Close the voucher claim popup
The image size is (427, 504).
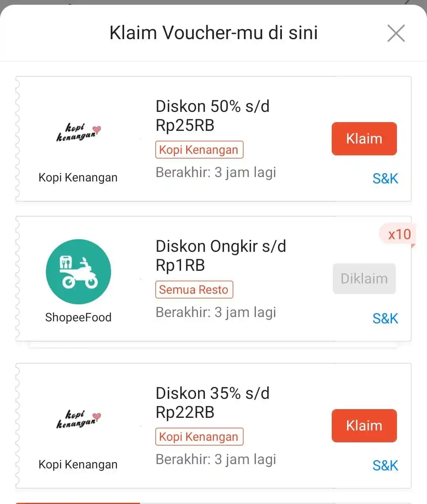[396, 33]
